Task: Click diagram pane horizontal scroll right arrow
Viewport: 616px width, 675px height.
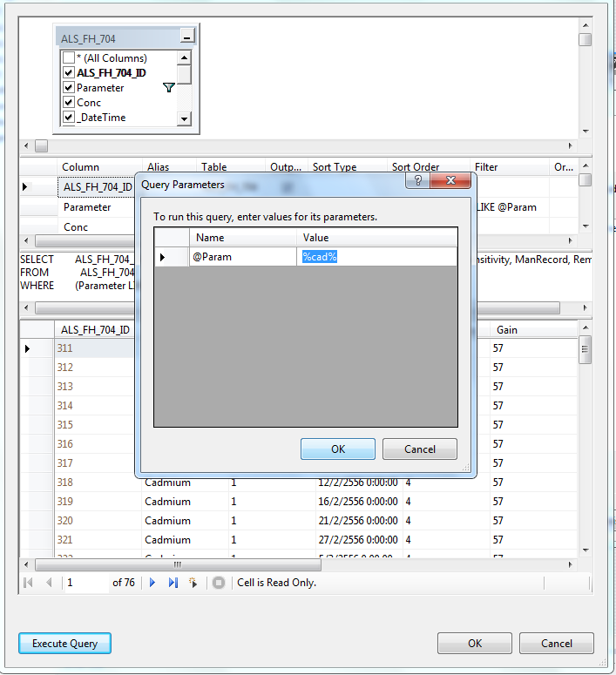Action: coord(571,146)
